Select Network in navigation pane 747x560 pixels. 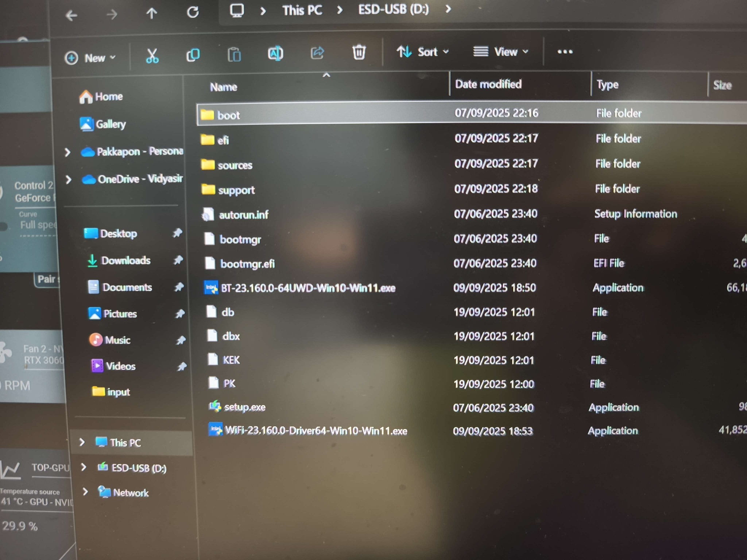124,493
